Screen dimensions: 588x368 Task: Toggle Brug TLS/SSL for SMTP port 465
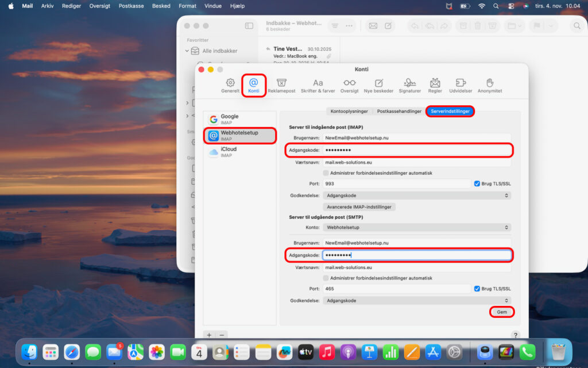coord(477,289)
